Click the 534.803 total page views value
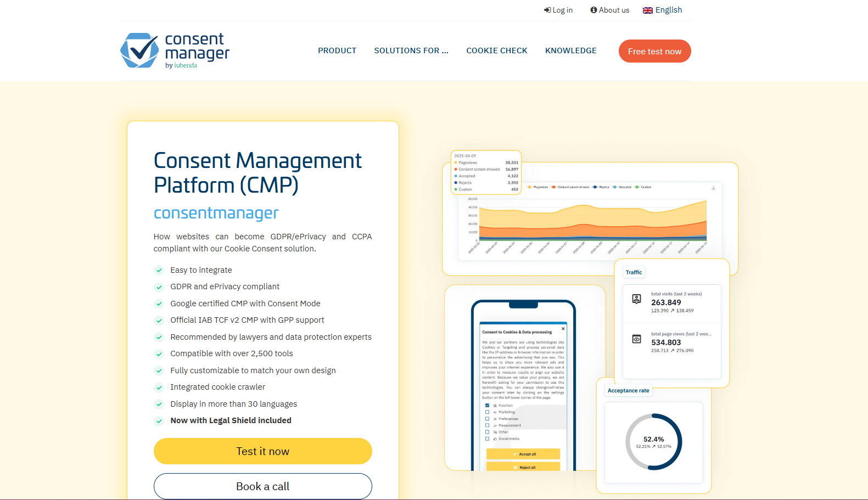This screenshot has height=500, width=868. click(666, 342)
